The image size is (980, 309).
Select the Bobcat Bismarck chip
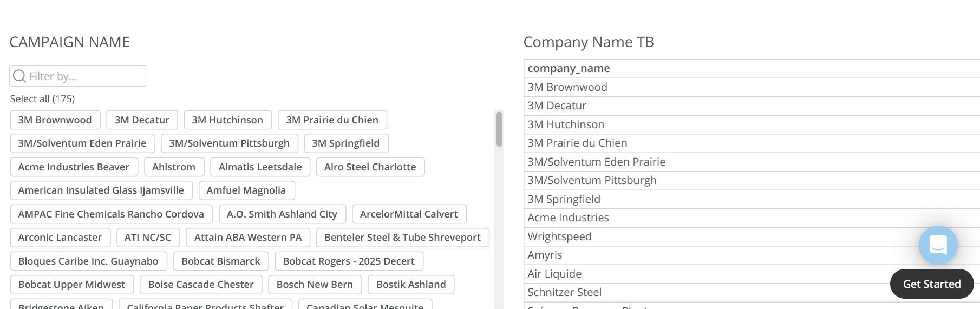tap(221, 261)
